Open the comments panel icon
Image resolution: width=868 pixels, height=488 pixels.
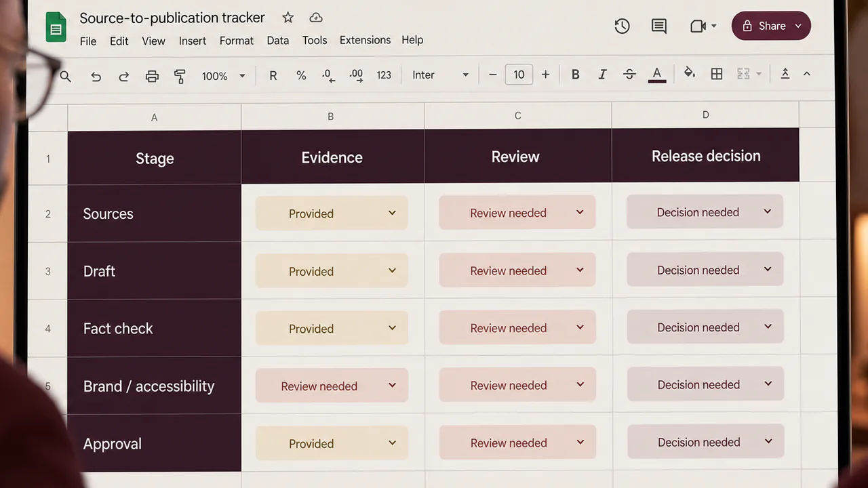[x=658, y=26]
